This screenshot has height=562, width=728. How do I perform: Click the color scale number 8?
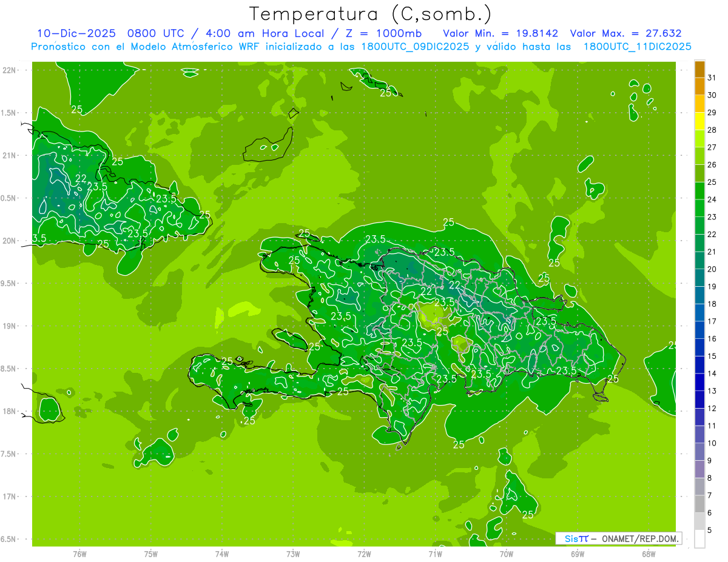coord(709,478)
